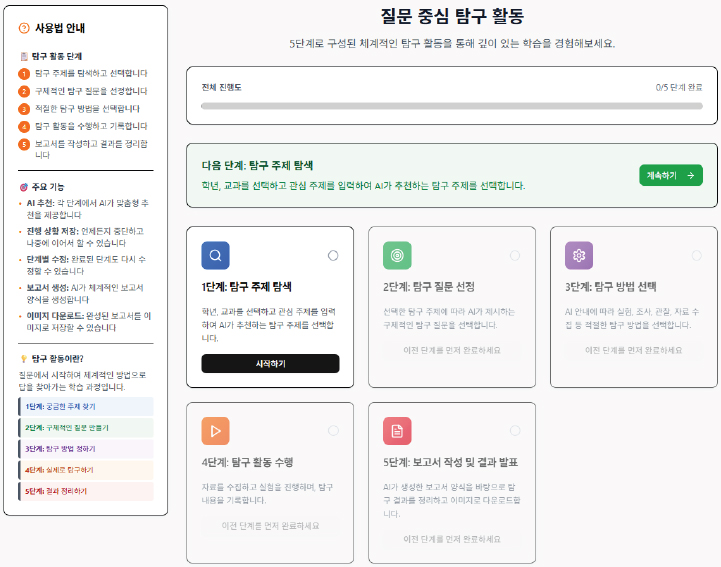The width and height of the screenshot is (721, 567).
Task: Click the numbered 1 step badge in sidebar
Action: pyautogui.click(x=24, y=73)
